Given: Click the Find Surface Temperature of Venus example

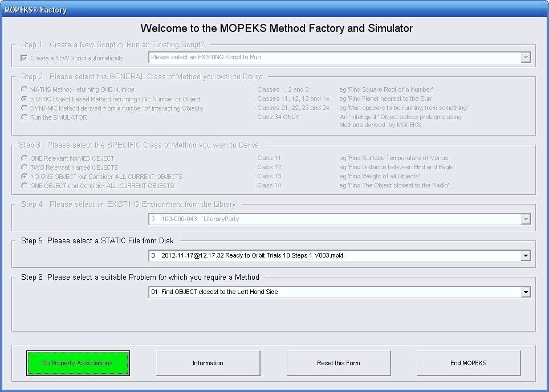Looking at the screenshot, I should (x=395, y=158).
